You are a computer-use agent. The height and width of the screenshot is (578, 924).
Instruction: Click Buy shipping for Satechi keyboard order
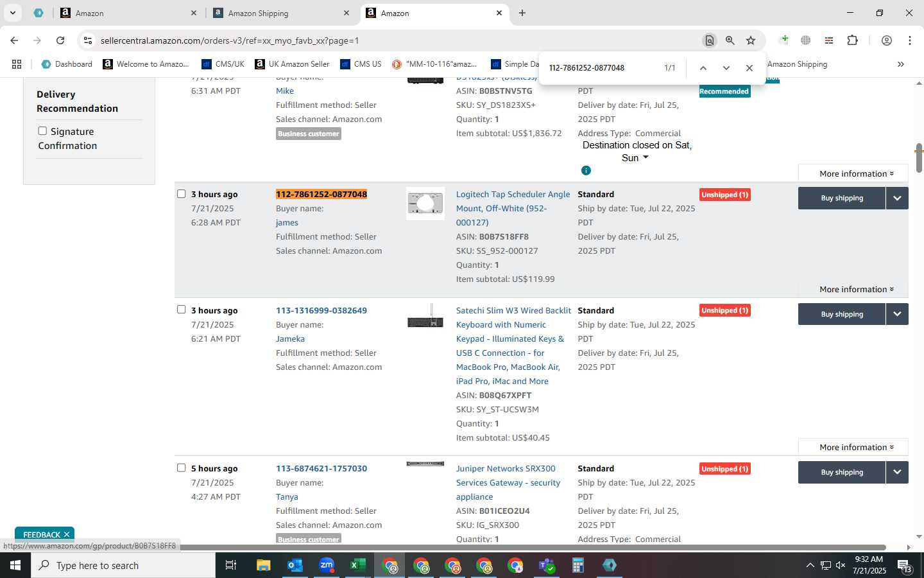(842, 314)
